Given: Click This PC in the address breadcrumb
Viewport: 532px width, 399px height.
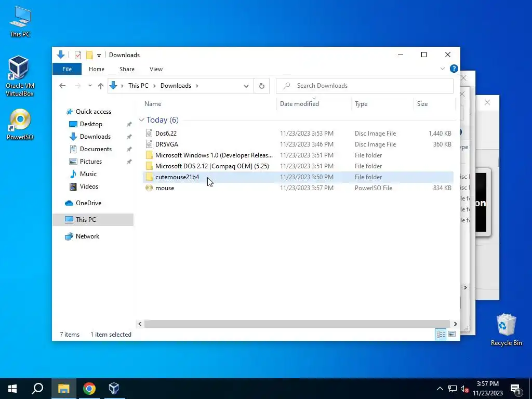Looking at the screenshot, I should [138, 86].
